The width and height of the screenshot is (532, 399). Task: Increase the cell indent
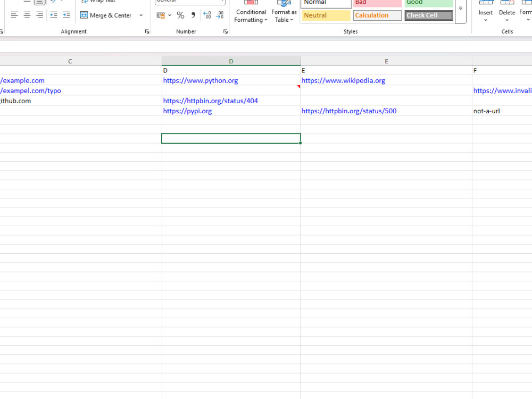(66, 15)
